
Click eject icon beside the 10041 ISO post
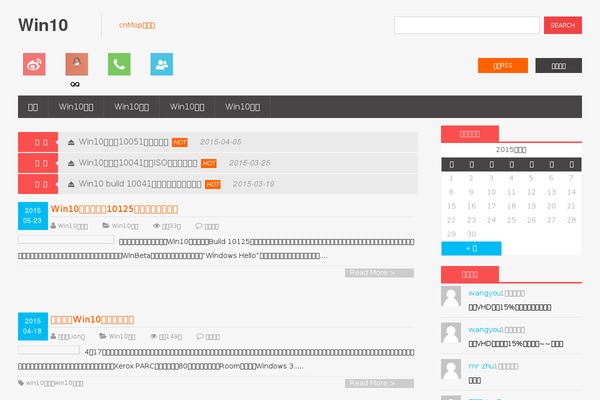[x=71, y=163]
